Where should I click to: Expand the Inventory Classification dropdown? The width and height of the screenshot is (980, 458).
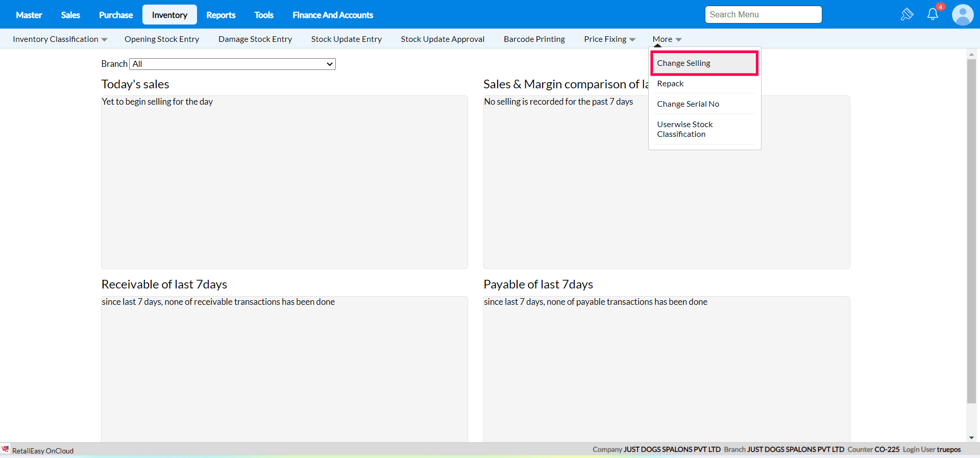[x=60, y=39]
